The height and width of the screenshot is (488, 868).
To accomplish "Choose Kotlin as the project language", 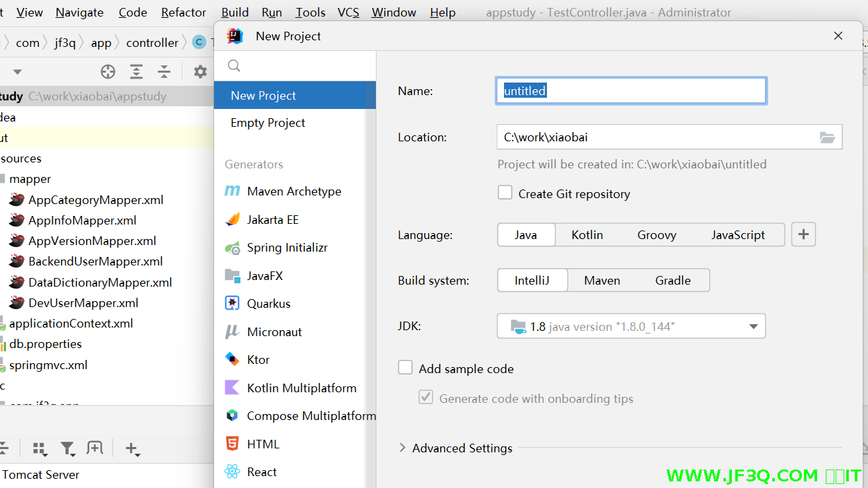I will point(587,235).
